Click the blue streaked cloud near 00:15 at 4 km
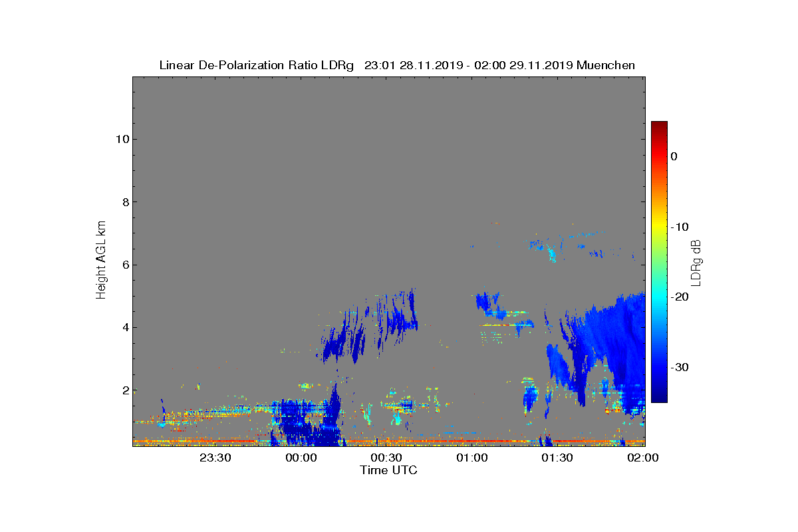Screen dimensions: 798x532 pos(346,336)
